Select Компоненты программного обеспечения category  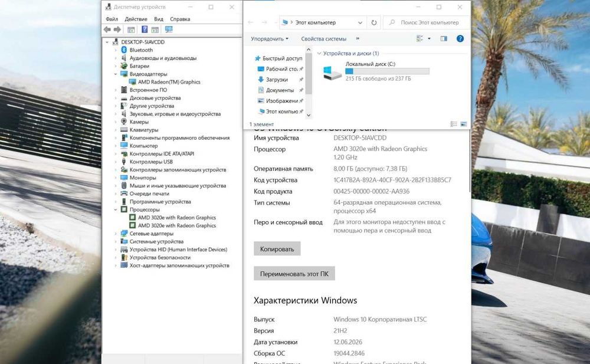175,138
